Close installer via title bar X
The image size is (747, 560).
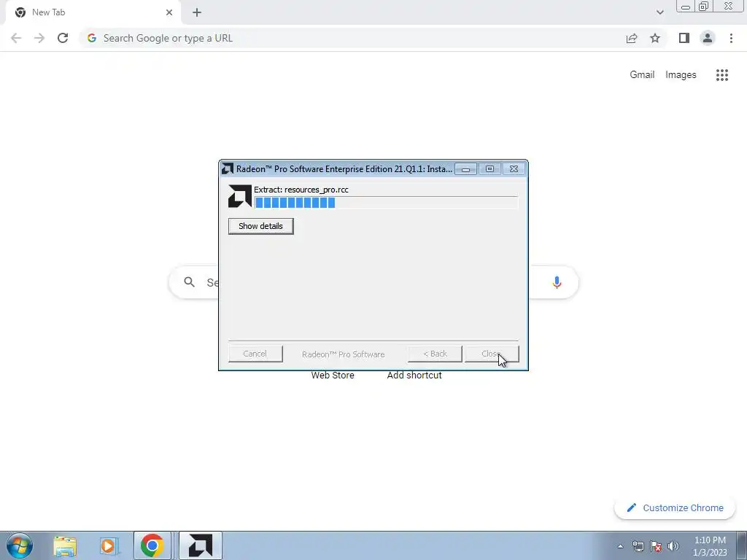click(x=514, y=169)
